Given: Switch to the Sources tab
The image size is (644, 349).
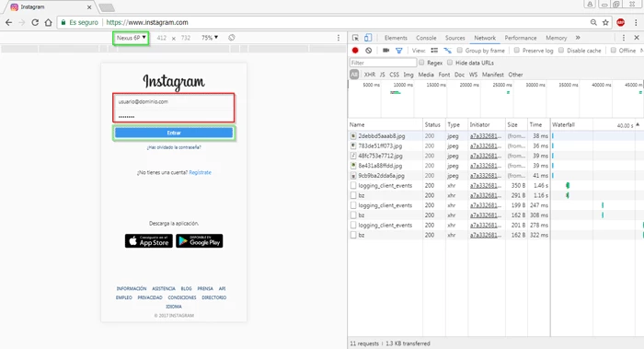Looking at the screenshot, I should [x=455, y=38].
